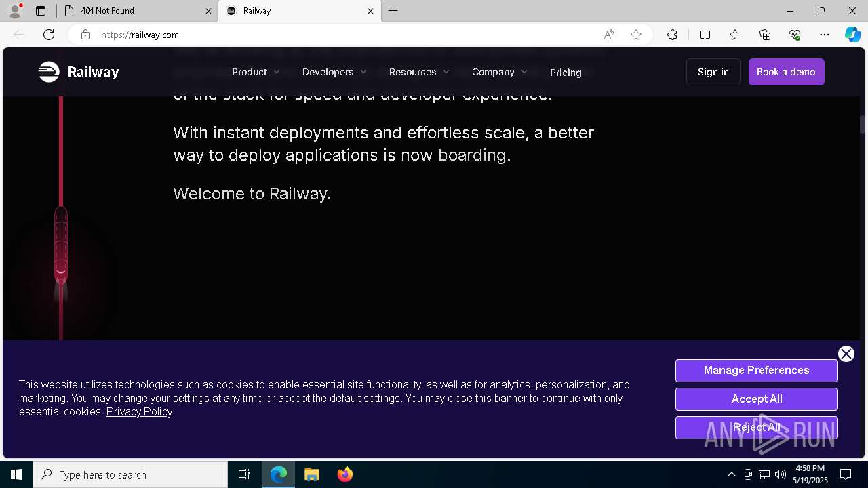Open a new tab with plus icon
Image resolution: width=868 pixels, height=488 pixels.
click(x=393, y=11)
